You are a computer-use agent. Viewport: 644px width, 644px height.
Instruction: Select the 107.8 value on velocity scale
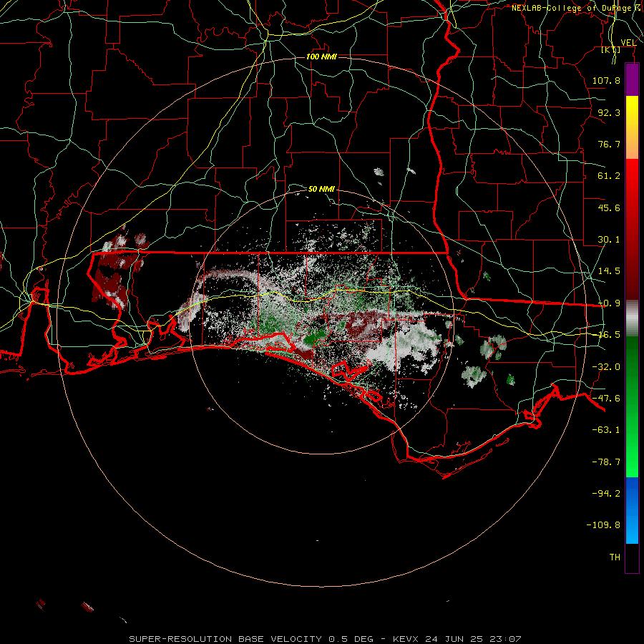point(606,80)
